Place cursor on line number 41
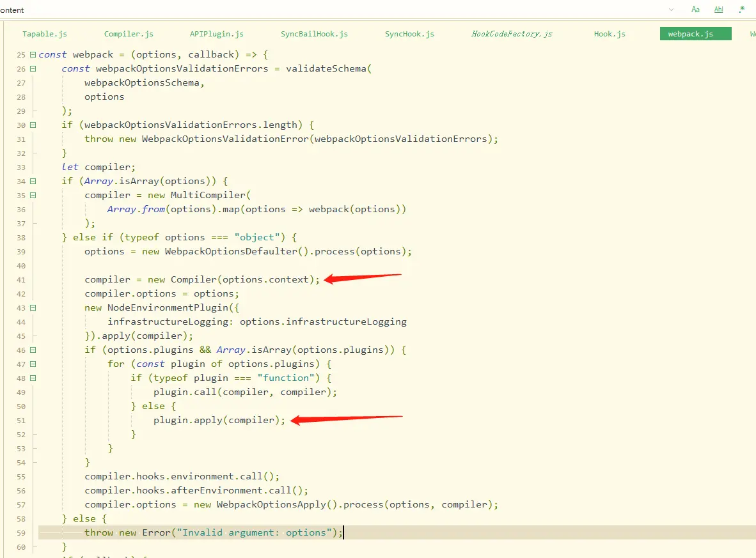The image size is (756, 558). pos(20,280)
